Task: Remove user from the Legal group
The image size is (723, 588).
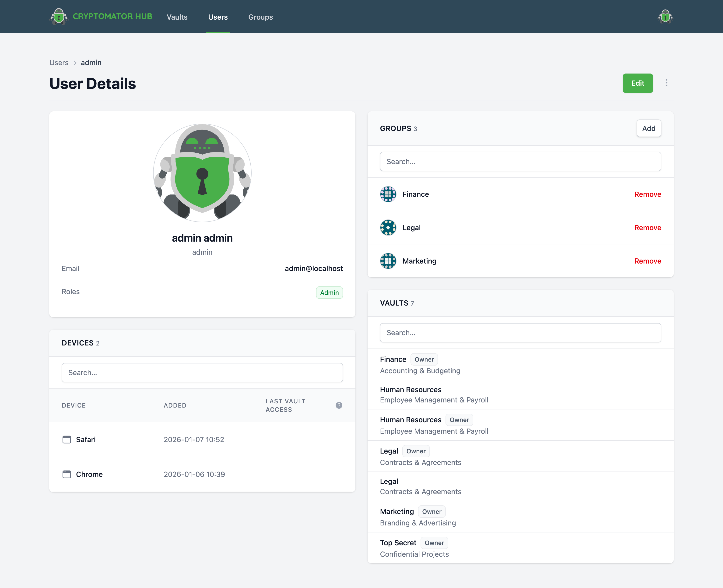Action: (x=647, y=228)
